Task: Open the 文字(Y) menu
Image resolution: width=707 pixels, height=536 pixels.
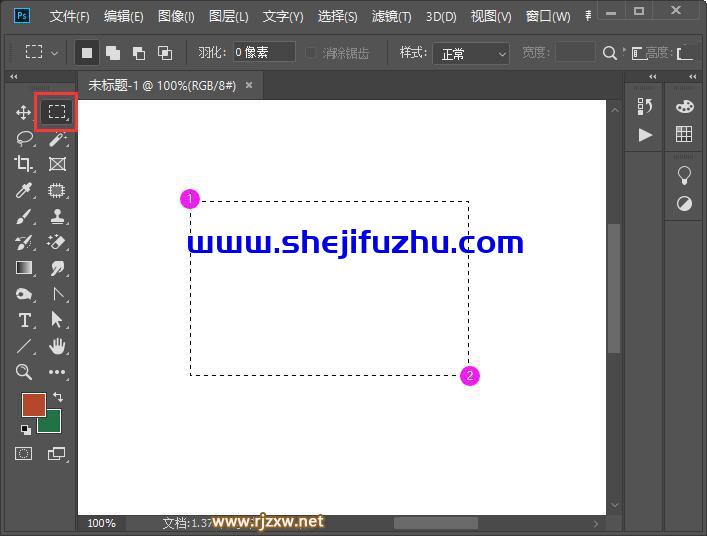Action: click(x=283, y=17)
